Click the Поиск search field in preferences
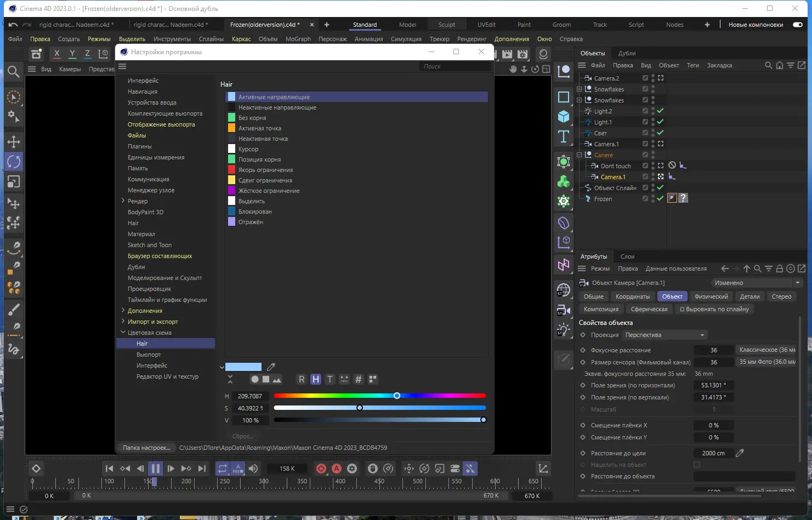Image resolution: width=812 pixels, height=520 pixels. 455,66
